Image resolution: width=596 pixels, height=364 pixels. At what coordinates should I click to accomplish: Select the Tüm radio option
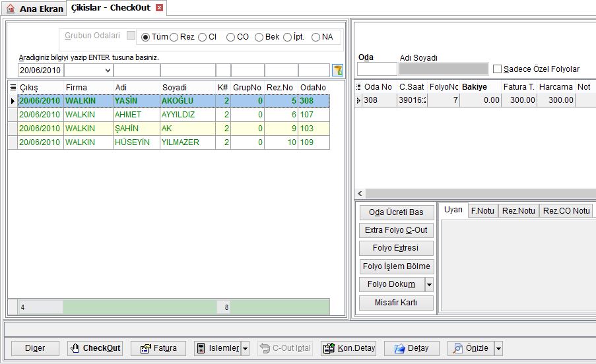point(145,37)
